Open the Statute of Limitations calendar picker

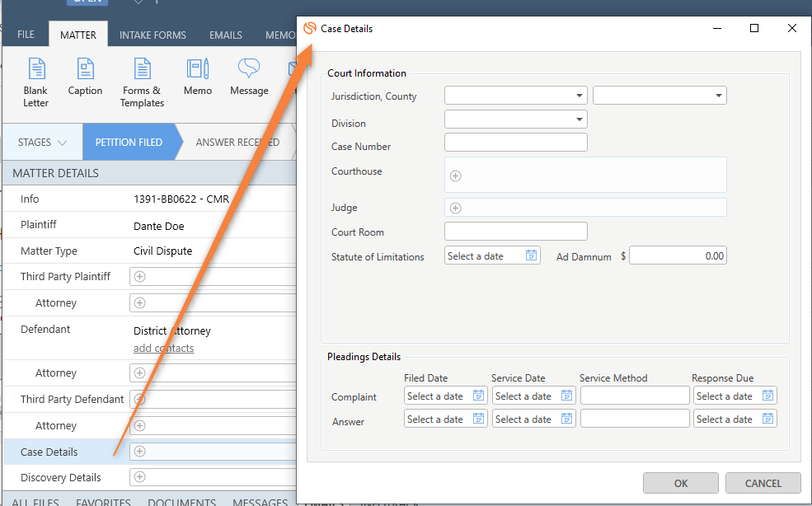pos(531,255)
